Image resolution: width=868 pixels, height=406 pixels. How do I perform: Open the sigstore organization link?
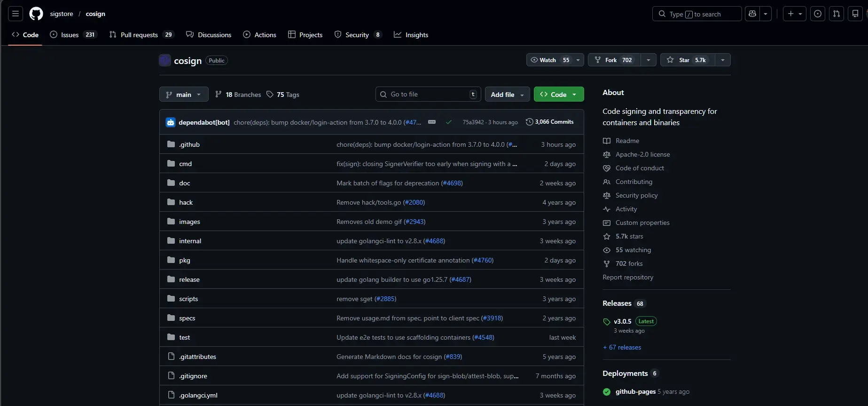pos(62,14)
